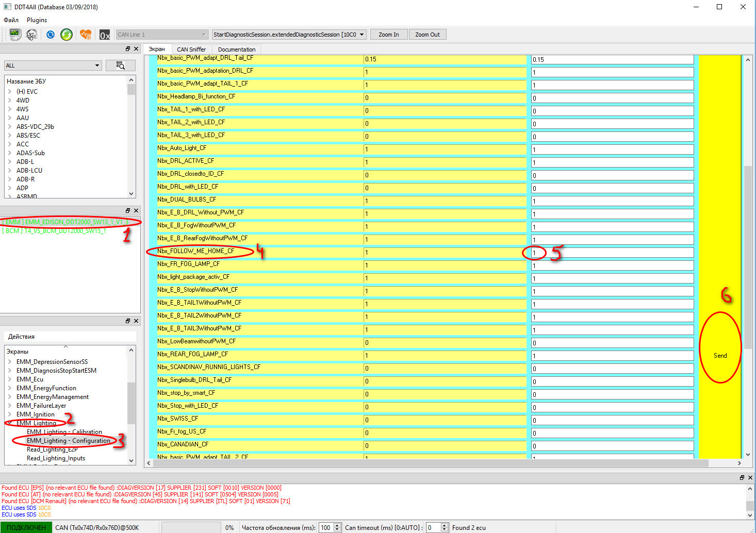Click down arrow of the ECU list scrollbar

131,194
